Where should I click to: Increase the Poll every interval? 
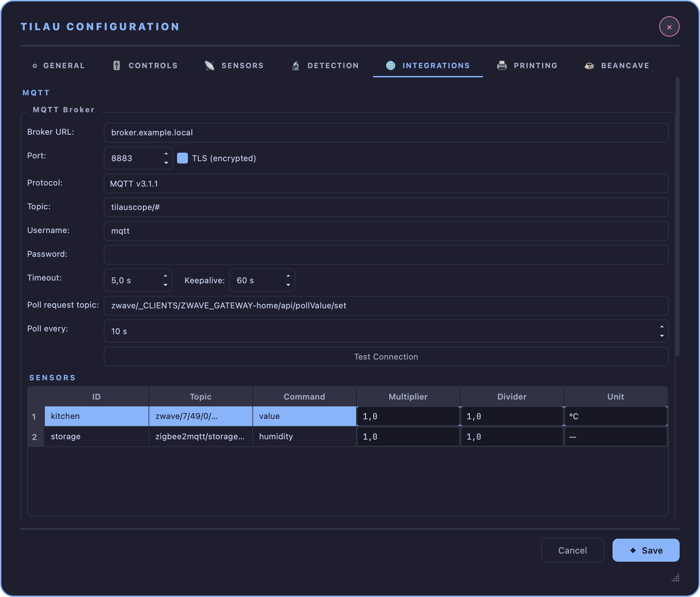(662, 327)
